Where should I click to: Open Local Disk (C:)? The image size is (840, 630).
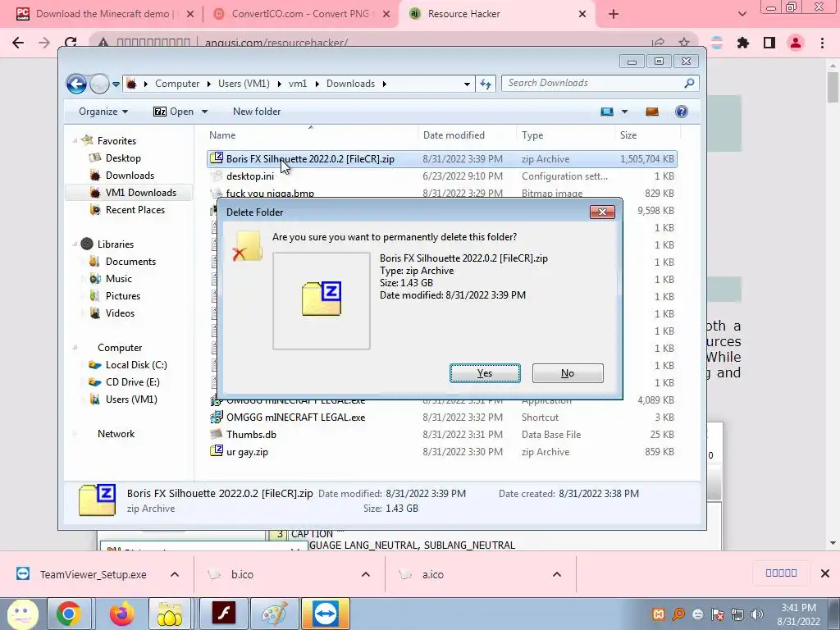136,365
